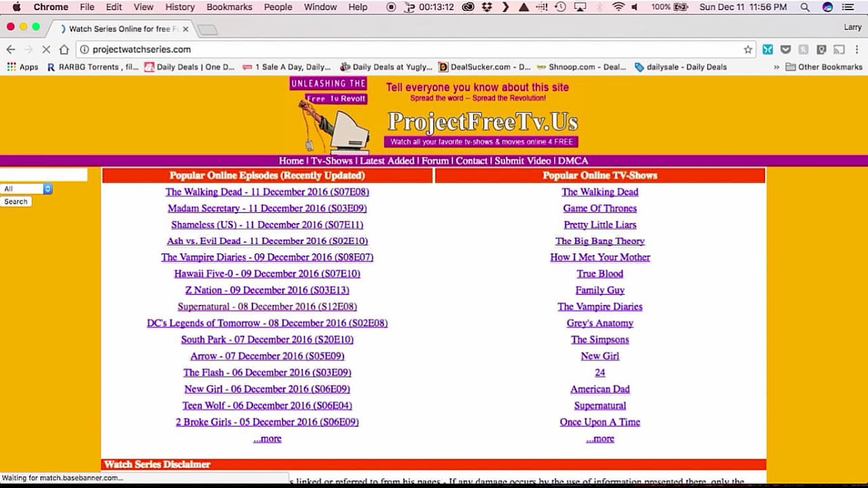Stop the page from loading
The image size is (868, 488).
[x=46, y=49]
